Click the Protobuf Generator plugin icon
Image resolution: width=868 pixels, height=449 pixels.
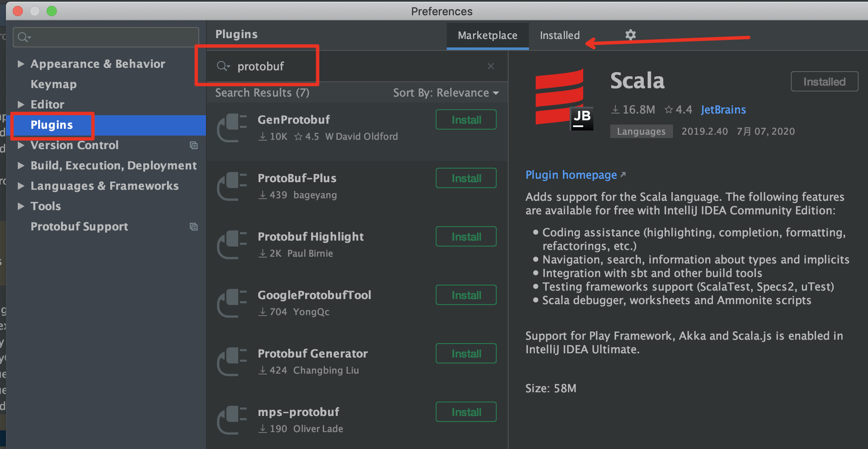coord(232,362)
